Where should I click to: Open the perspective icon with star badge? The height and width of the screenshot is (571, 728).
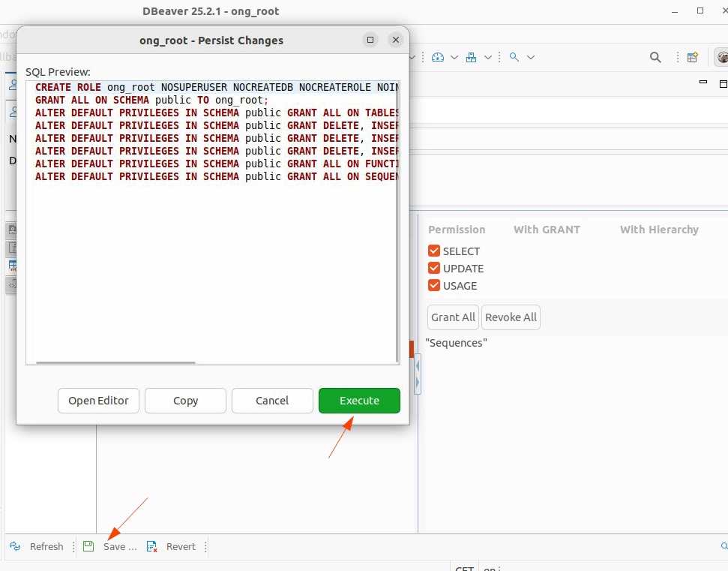693,57
